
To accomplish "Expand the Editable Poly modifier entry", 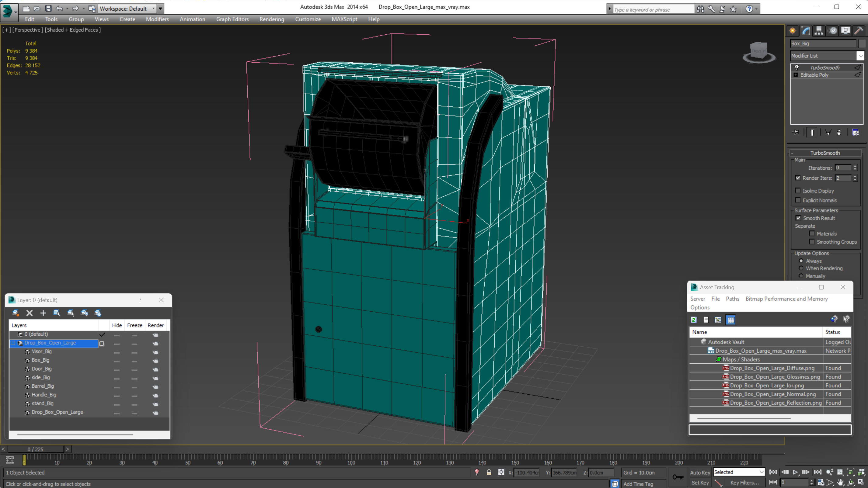I will pyautogui.click(x=796, y=75).
